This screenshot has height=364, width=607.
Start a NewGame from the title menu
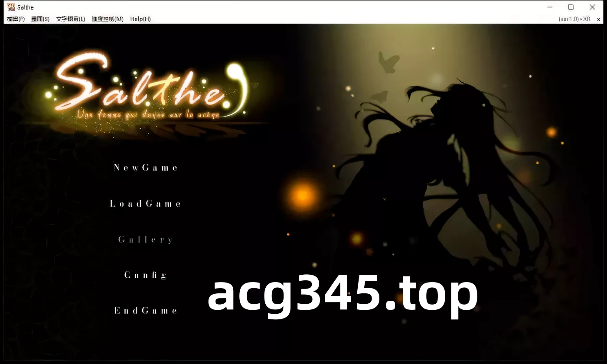tap(146, 168)
